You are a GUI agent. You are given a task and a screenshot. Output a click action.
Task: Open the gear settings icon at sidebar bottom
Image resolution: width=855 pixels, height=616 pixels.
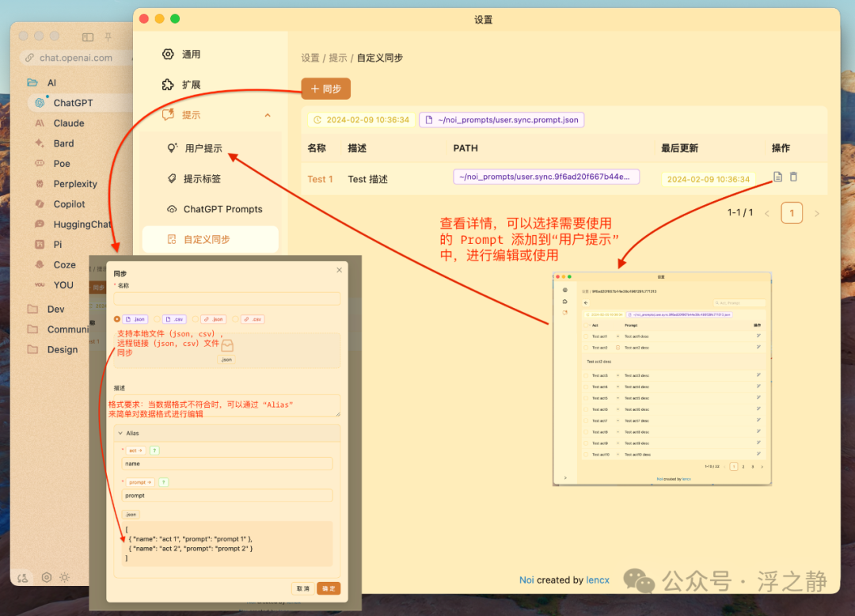(47, 577)
